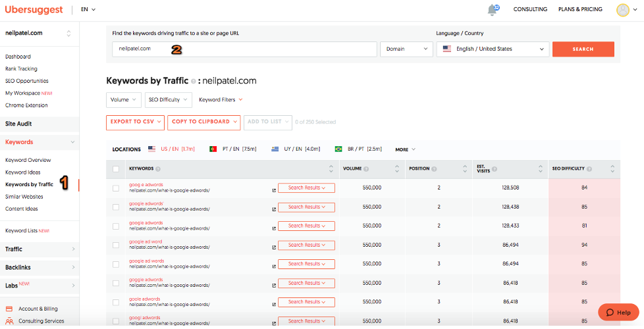Screen dimensions: 644x329
Task: Click the EXPORT TO CSV button
Action: tap(135, 122)
